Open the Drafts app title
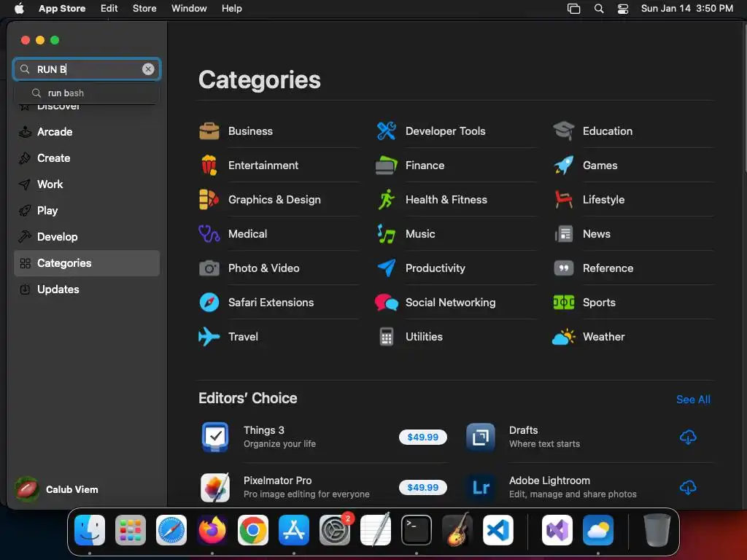The height and width of the screenshot is (560, 747). [523, 430]
